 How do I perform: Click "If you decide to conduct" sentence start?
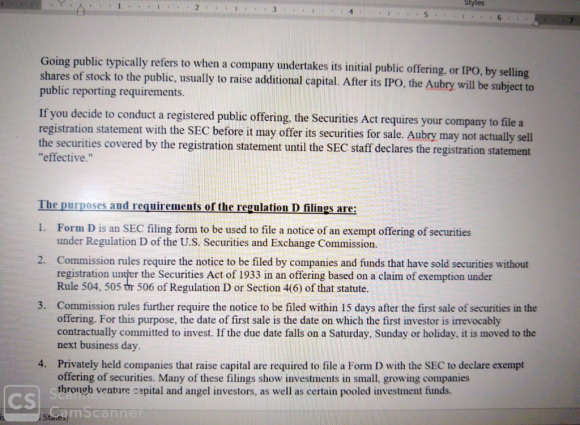coord(98,114)
